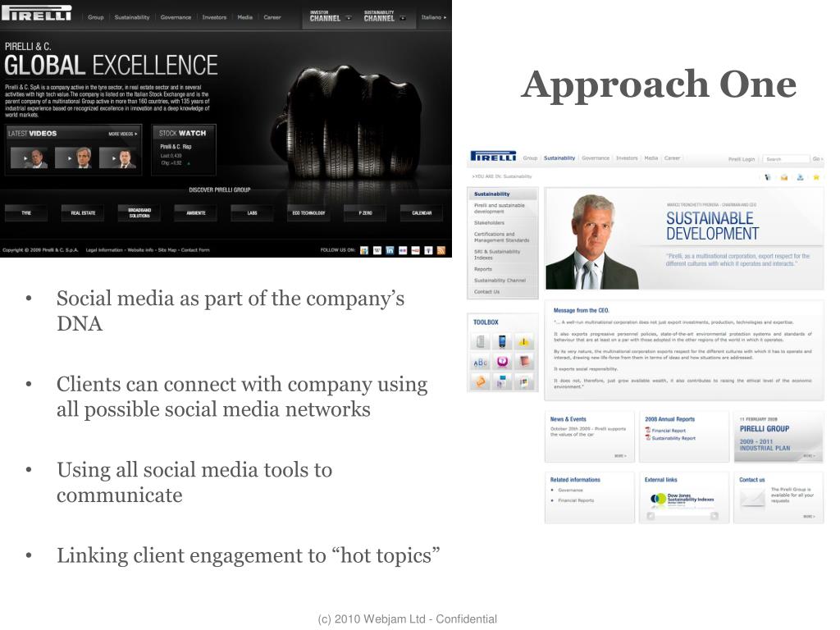The image size is (840, 630).
Task: Open the Financial Report link
Action: point(669,430)
